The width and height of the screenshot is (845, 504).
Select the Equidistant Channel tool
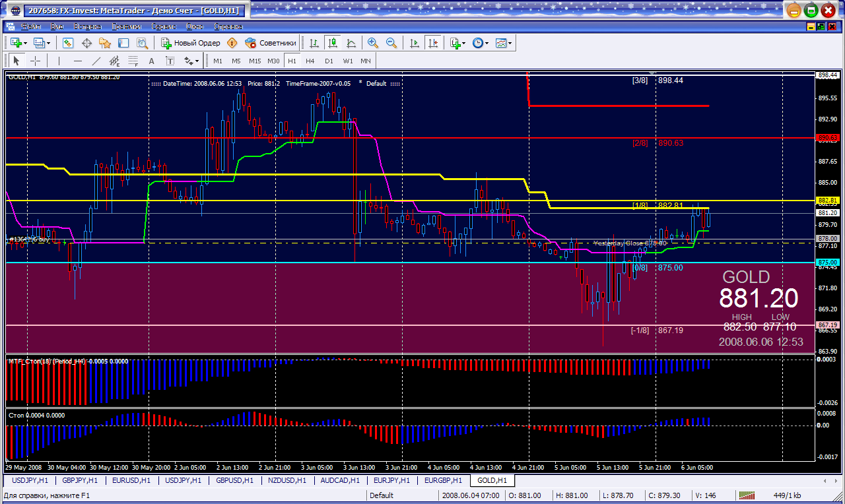tap(115, 61)
